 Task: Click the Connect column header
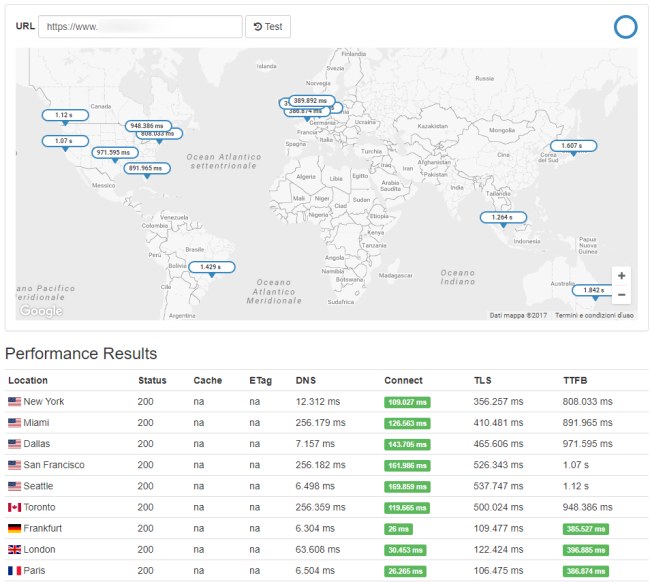403,380
